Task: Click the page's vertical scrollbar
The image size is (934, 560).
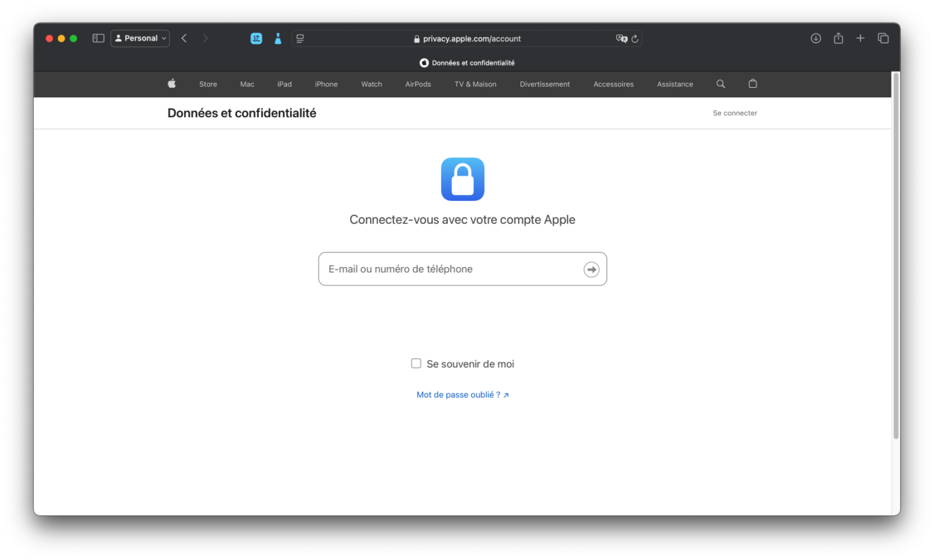Action: click(x=896, y=255)
